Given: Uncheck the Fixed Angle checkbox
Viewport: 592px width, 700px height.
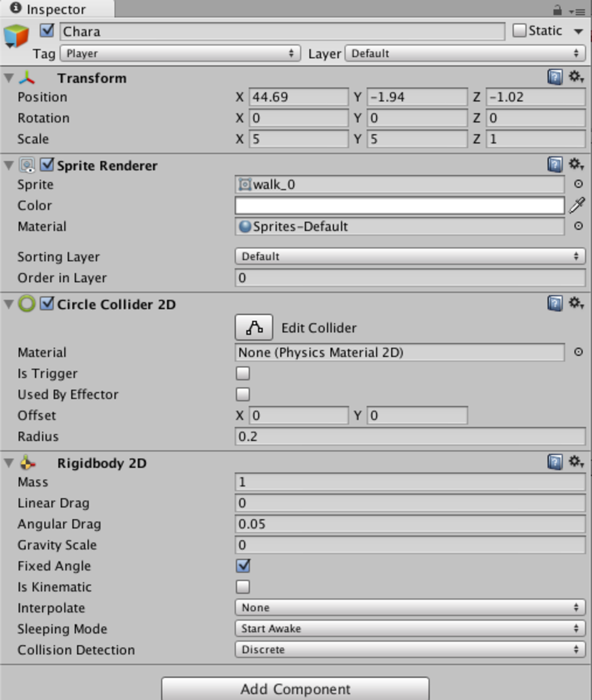Looking at the screenshot, I should pos(243,566).
